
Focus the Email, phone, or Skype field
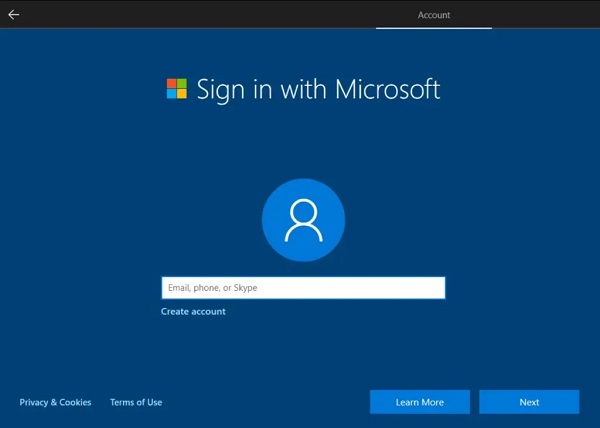click(x=303, y=288)
